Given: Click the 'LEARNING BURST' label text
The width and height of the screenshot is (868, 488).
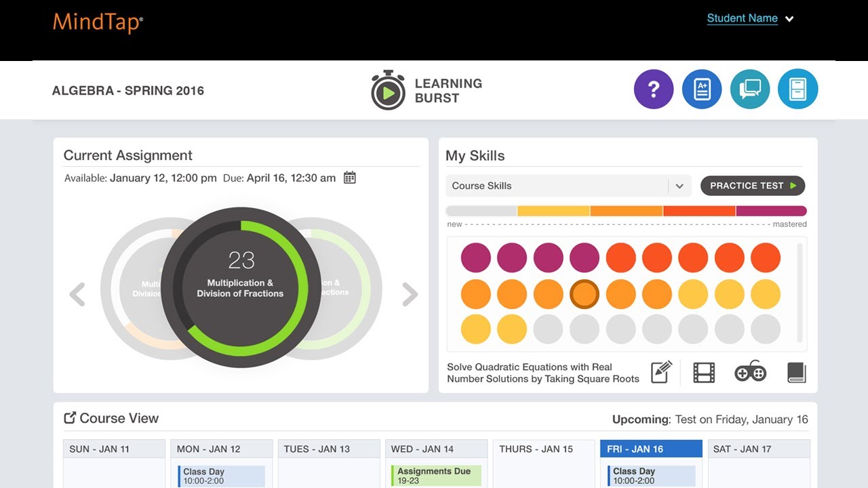Looking at the screenshot, I should (448, 91).
